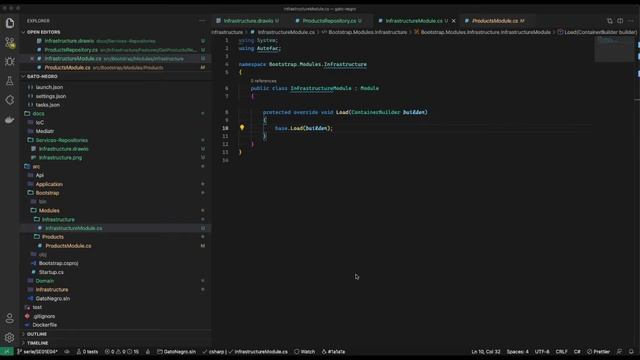Viewport: 640px width, 360px height.
Task: Expand the IoC folder
Action: pos(40,122)
